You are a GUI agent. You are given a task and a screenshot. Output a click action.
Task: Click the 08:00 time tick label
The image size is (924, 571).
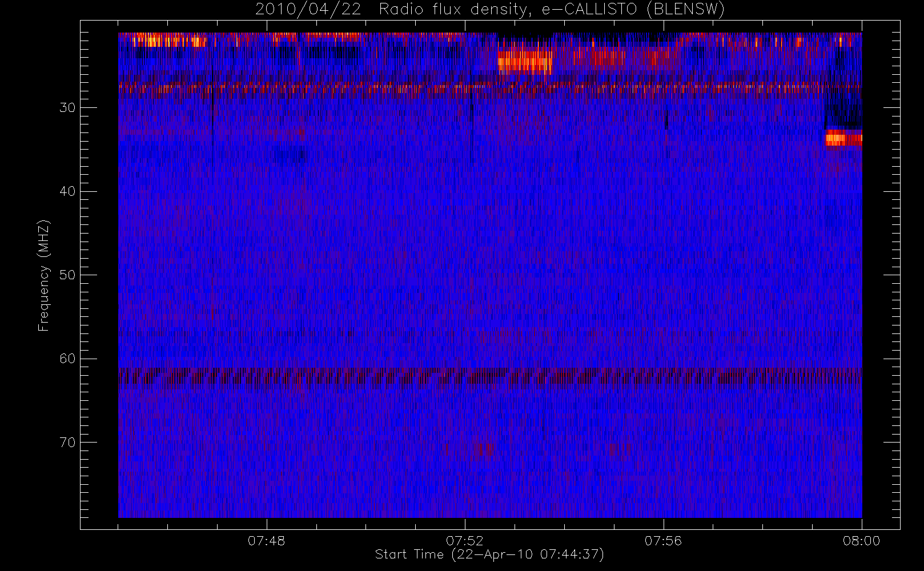(x=861, y=541)
